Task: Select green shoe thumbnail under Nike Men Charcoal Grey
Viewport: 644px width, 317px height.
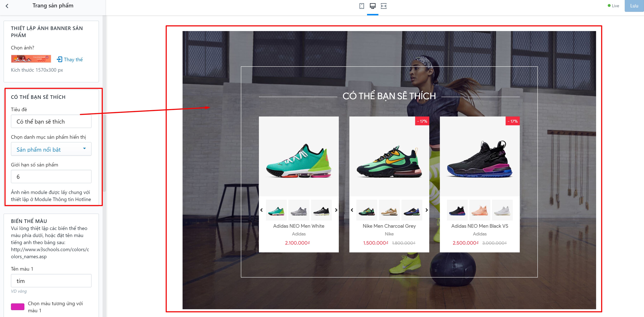Action: (367, 210)
